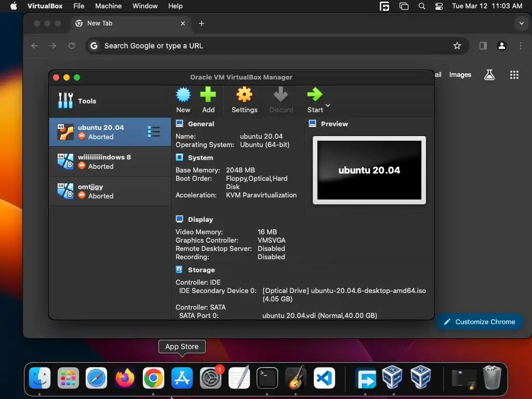
Task: Open the Display section heading link
Action: pyautogui.click(x=201, y=220)
